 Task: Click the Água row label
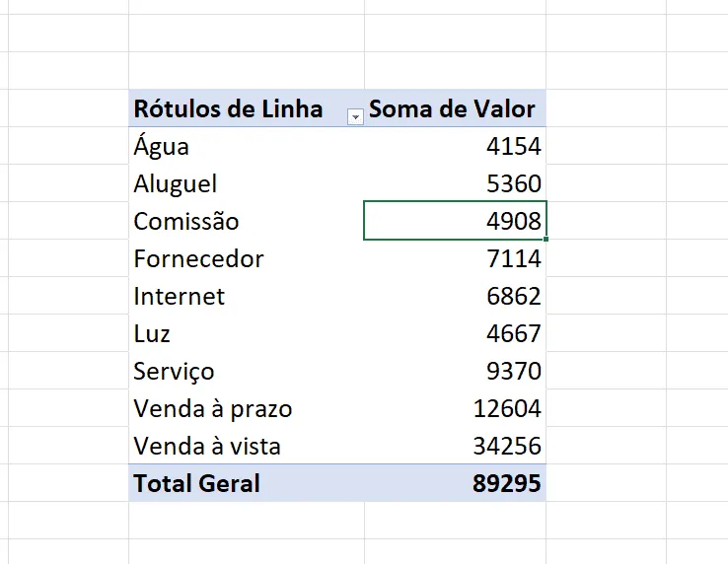(x=161, y=146)
